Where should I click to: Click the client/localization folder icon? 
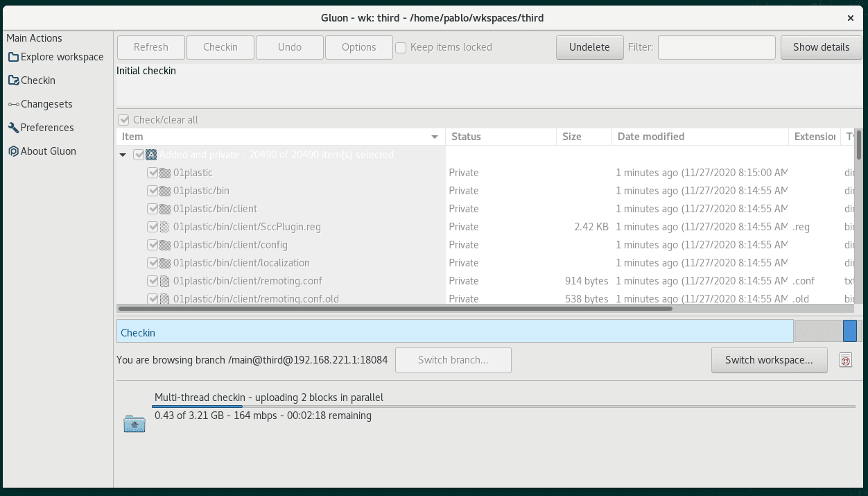coord(165,263)
